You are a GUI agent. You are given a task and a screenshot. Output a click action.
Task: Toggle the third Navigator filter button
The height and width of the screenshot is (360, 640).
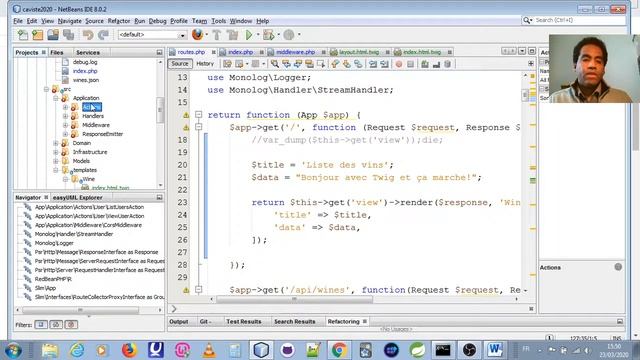71,324
